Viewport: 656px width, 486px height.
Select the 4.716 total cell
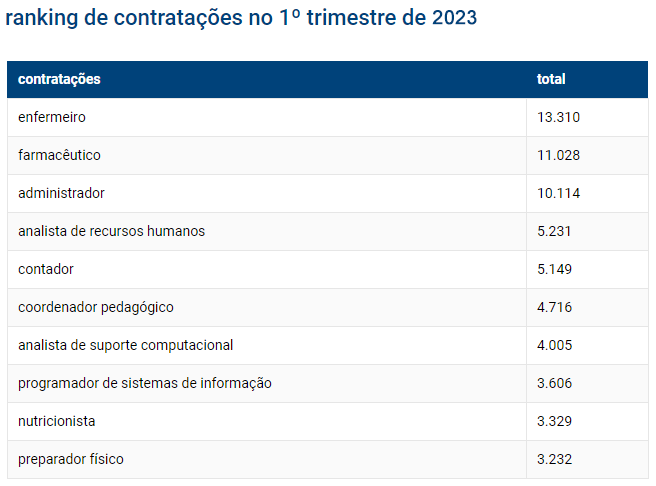click(554, 307)
